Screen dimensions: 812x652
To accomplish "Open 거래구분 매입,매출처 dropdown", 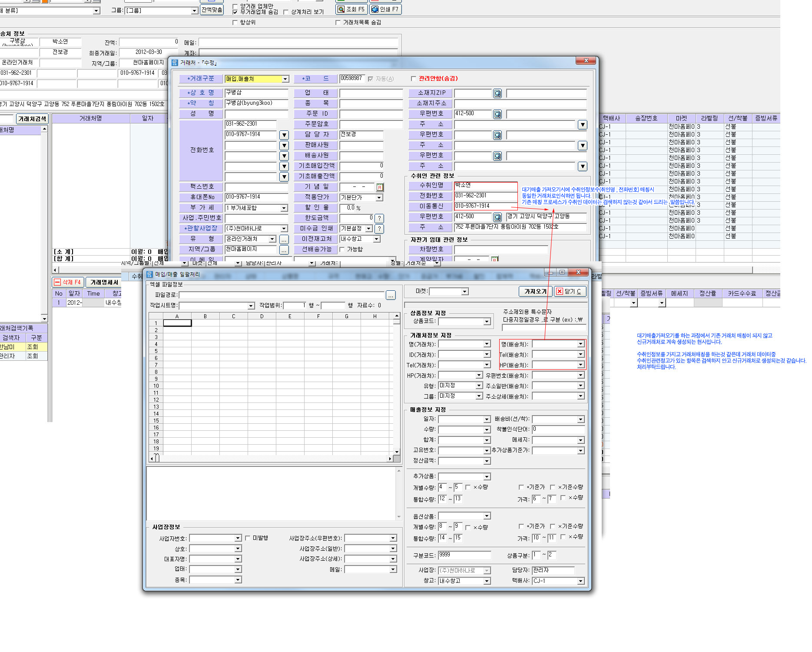I will tap(285, 79).
